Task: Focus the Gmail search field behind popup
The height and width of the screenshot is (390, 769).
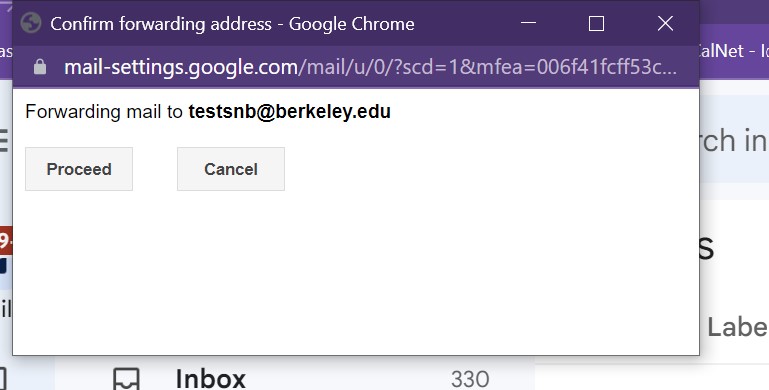Action: coord(734,141)
